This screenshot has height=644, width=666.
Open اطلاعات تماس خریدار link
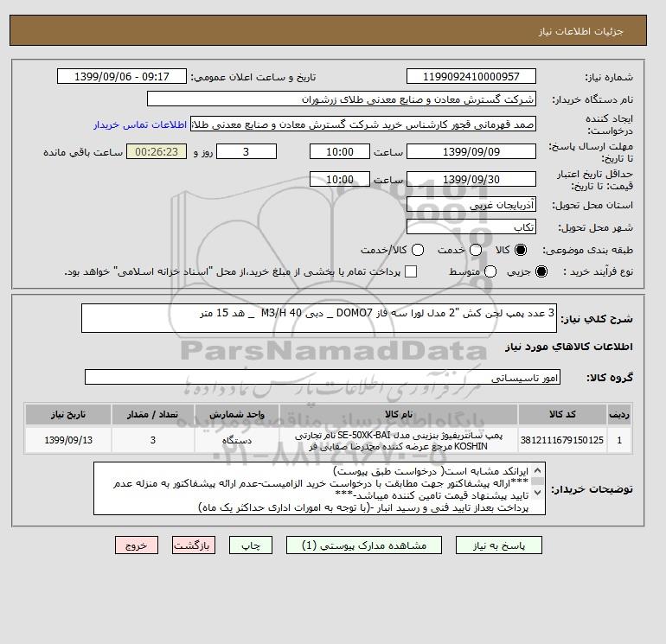pos(140,124)
